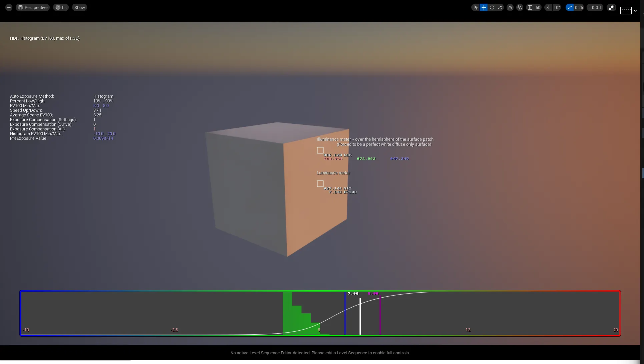The height and width of the screenshot is (364, 644).
Task: Open the rotation snap 10° dropdown
Action: coord(557,7)
